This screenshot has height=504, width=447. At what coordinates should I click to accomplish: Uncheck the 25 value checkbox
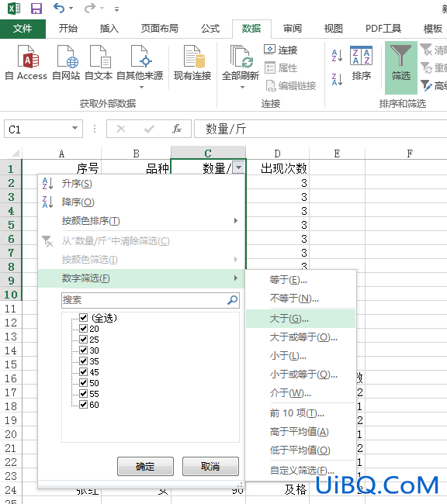tap(83, 340)
